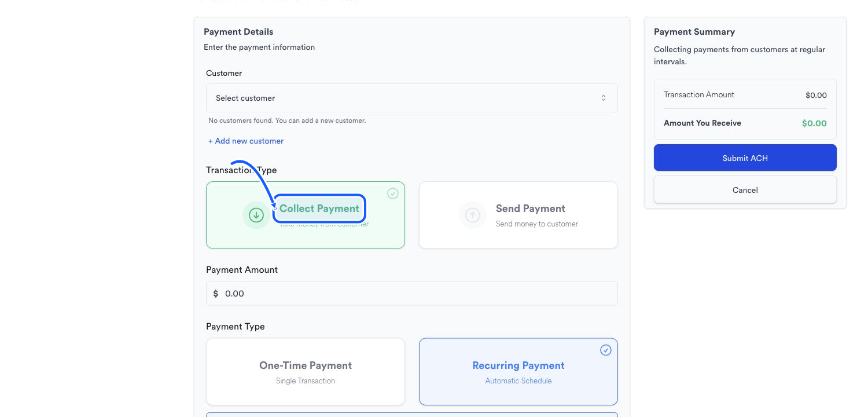Choose the Recurring Payment card
Screen dimensions: 868x417
[518, 372]
